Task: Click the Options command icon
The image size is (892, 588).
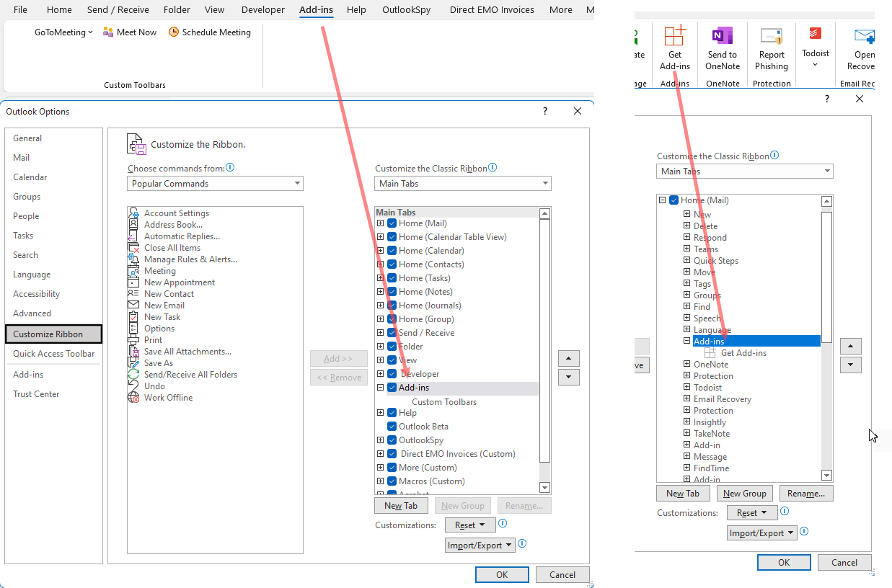Action: [x=133, y=329]
